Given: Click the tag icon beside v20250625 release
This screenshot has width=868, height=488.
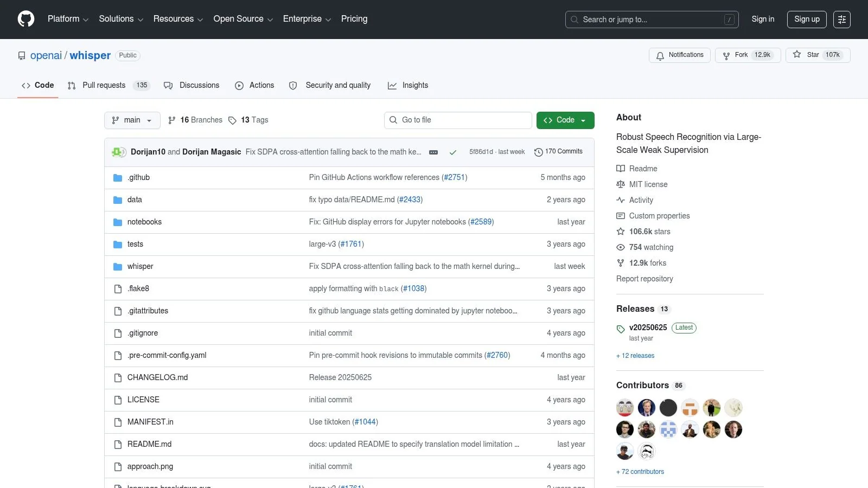Looking at the screenshot, I should [621, 329].
